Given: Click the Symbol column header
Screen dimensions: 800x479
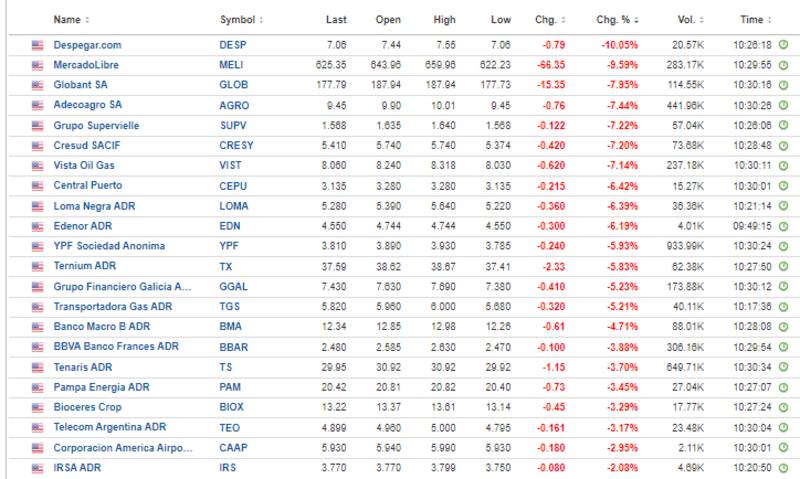Looking at the screenshot, I should (x=236, y=20).
